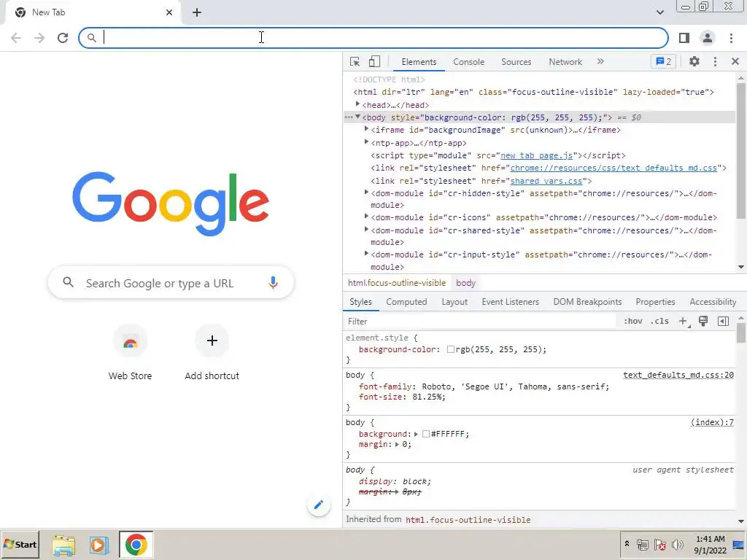Open the file explorer taskbar icon
Viewport: 747px width, 560px height.
tap(63, 545)
